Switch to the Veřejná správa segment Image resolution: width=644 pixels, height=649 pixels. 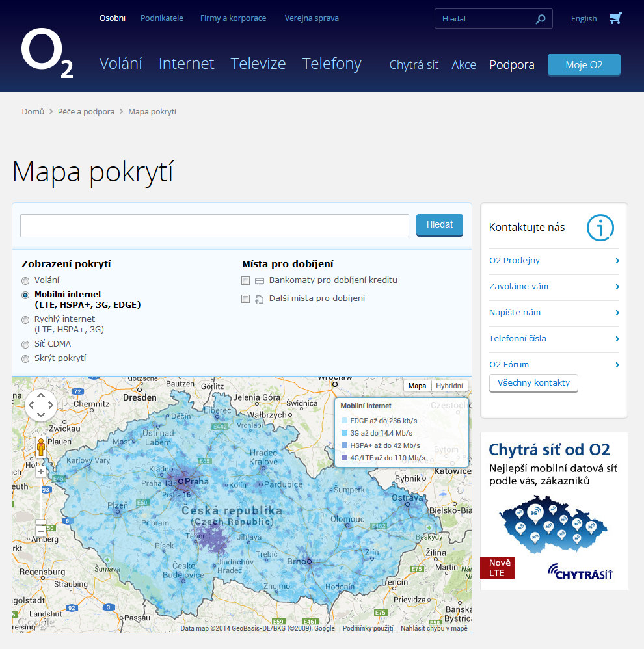[312, 18]
